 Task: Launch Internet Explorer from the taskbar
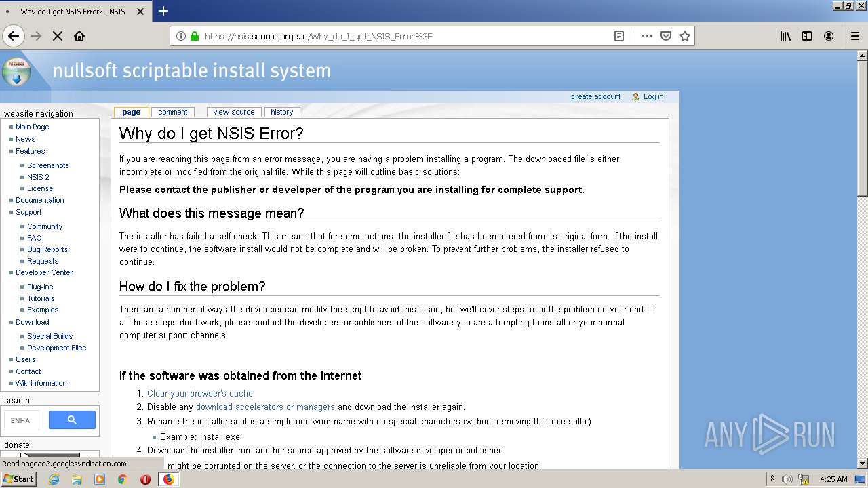(54, 479)
